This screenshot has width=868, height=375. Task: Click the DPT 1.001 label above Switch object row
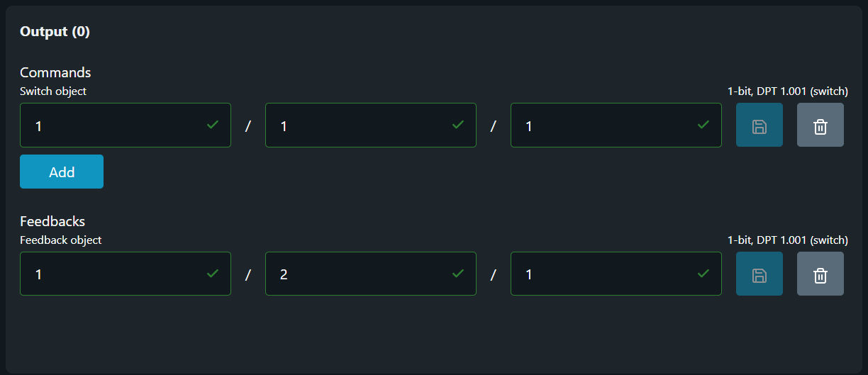[x=787, y=91]
